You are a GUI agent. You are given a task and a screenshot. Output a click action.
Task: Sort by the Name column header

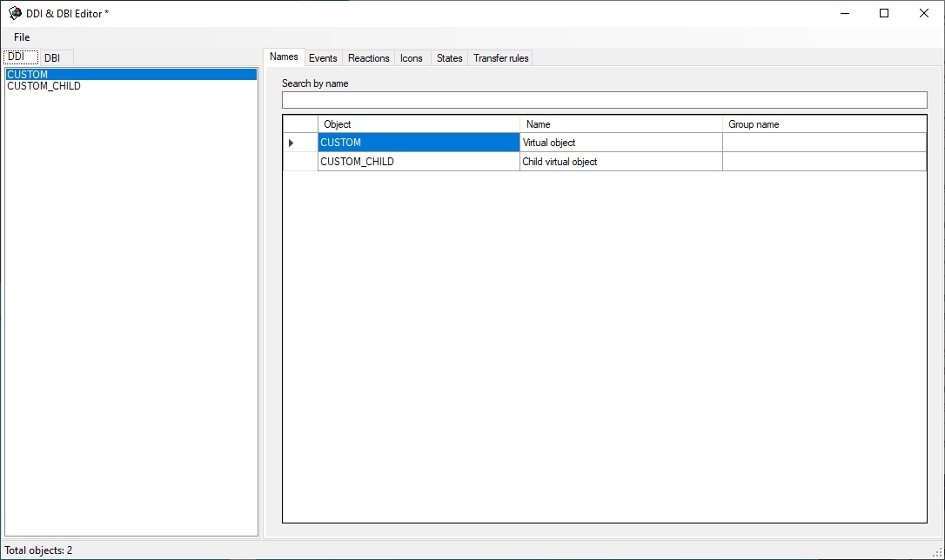click(620, 124)
